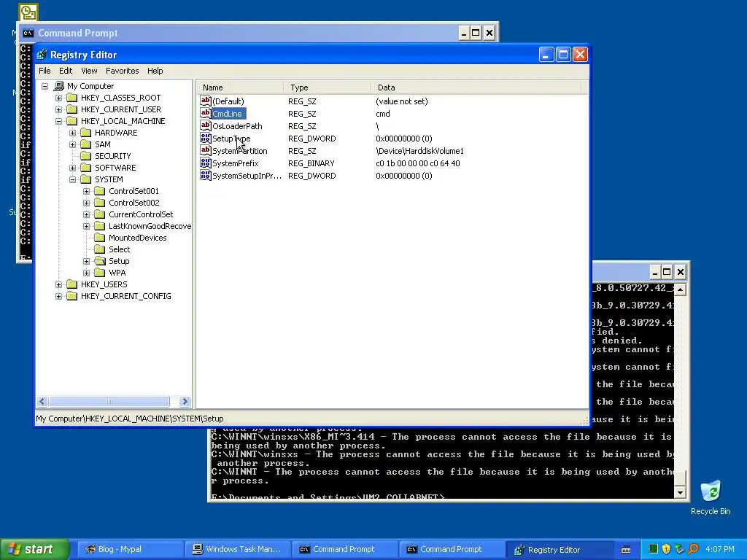Image resolution: width=747 pixels, height=560 pixels.
Task: Click the My Computer icon in tree
Action: (x=58, y=86)
